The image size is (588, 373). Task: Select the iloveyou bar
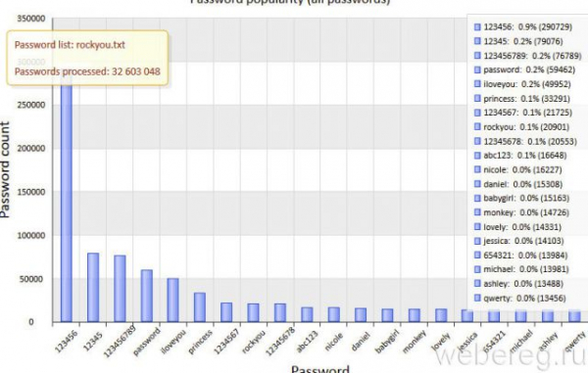(172, 300)
